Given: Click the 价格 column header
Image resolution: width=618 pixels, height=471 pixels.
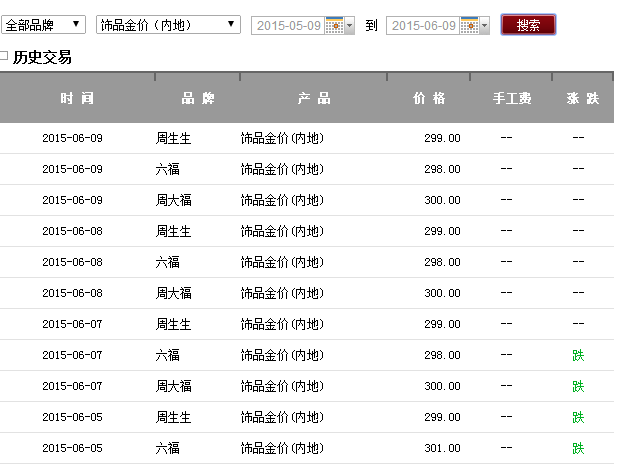Looking at the screenshot, I should (429, 98).
